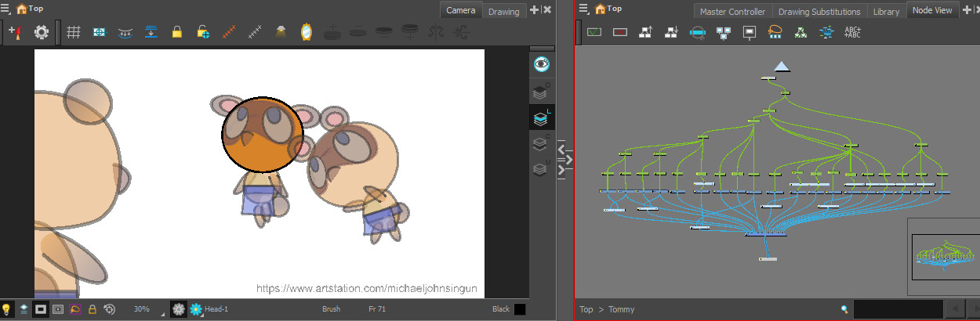The image size is (980, 321).
Task: Click the blue onion skin arc icon
Action: (x=125, y=33)
